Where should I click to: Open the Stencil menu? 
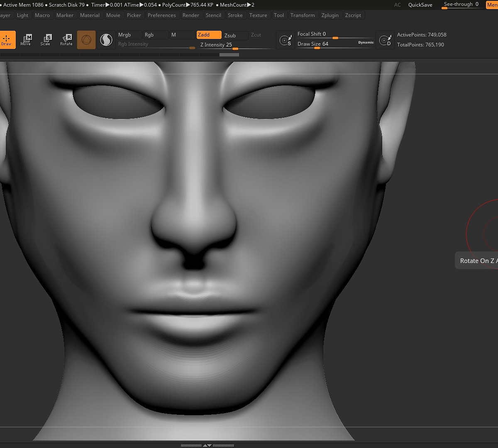tap(214, 15)
